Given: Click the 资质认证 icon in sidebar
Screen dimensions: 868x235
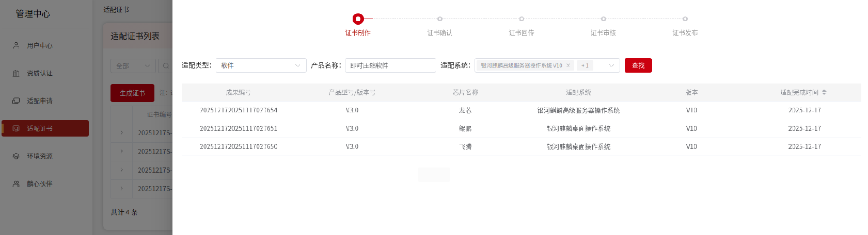Looking at the screenshot, I should click(16, 73).
